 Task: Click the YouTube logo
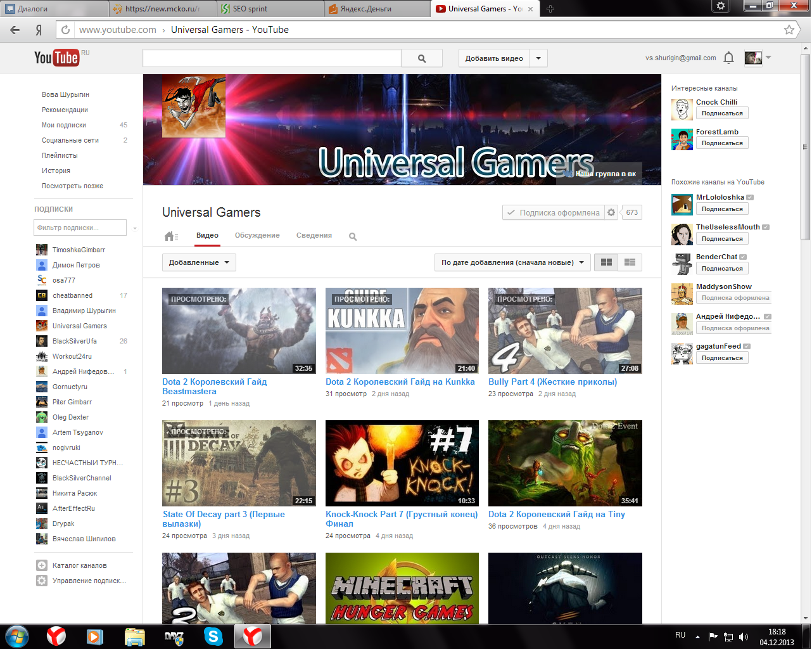pyautogui.click(x=56, y=58)
